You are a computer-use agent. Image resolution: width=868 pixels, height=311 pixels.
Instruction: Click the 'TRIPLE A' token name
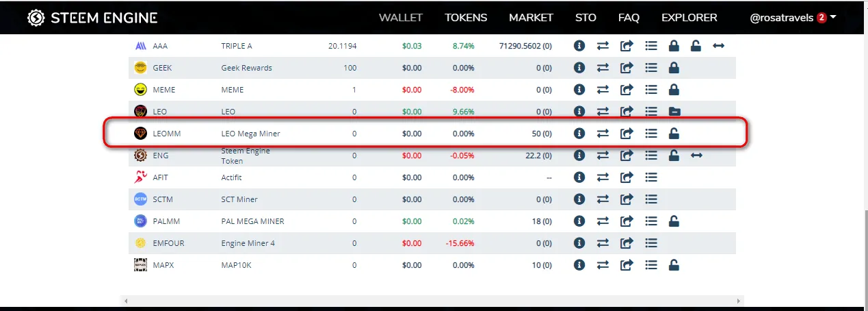(x=237, y=46)
